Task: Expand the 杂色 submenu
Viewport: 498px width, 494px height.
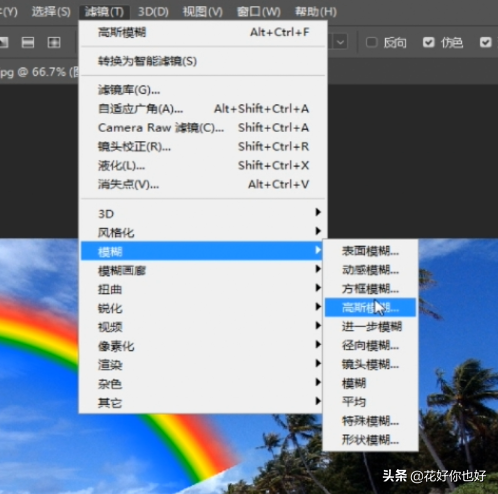Action: (203, 384)
